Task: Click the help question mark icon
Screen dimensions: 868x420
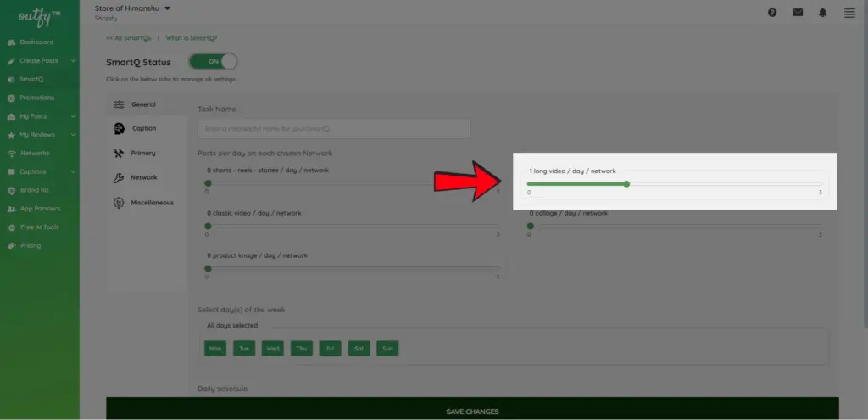Action: click(772, 13)
